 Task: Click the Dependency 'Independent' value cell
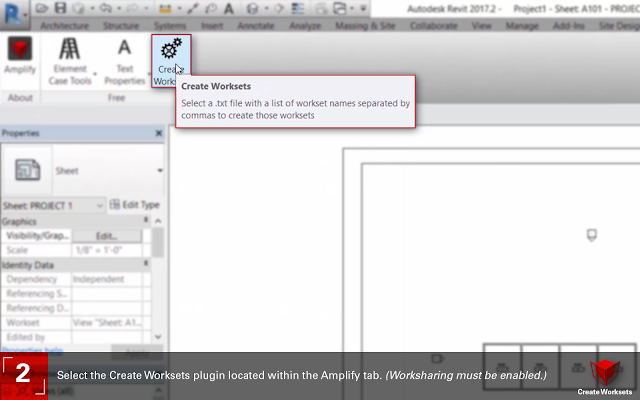(107, 279)
